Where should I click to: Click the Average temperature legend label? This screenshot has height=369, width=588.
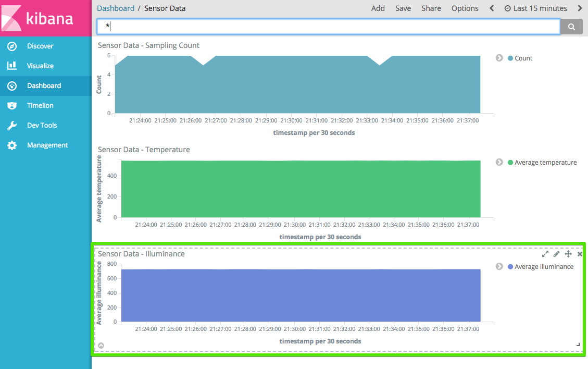click(x=546, y=163)
